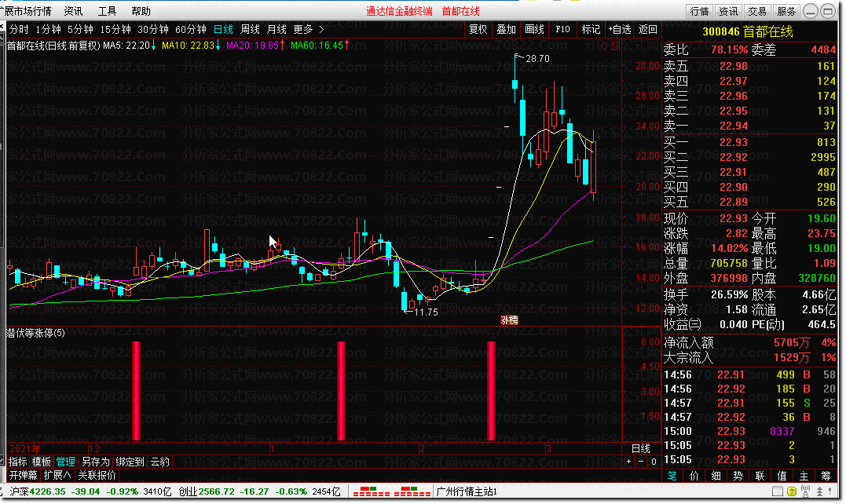Image resolution: width=846 pixels, height=504 pixels.
Task: Click the yellow up-arrow status bar icon
Action: tap(792, 491)
